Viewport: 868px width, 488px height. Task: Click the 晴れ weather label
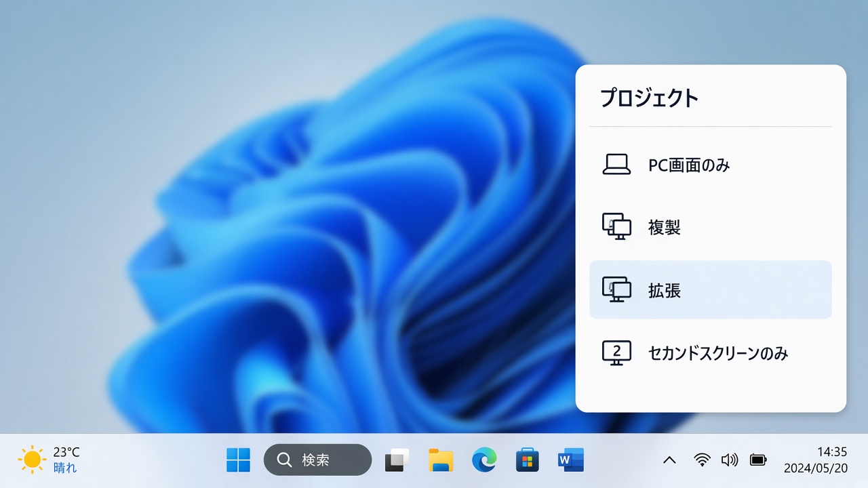click(x=65, y=468)
